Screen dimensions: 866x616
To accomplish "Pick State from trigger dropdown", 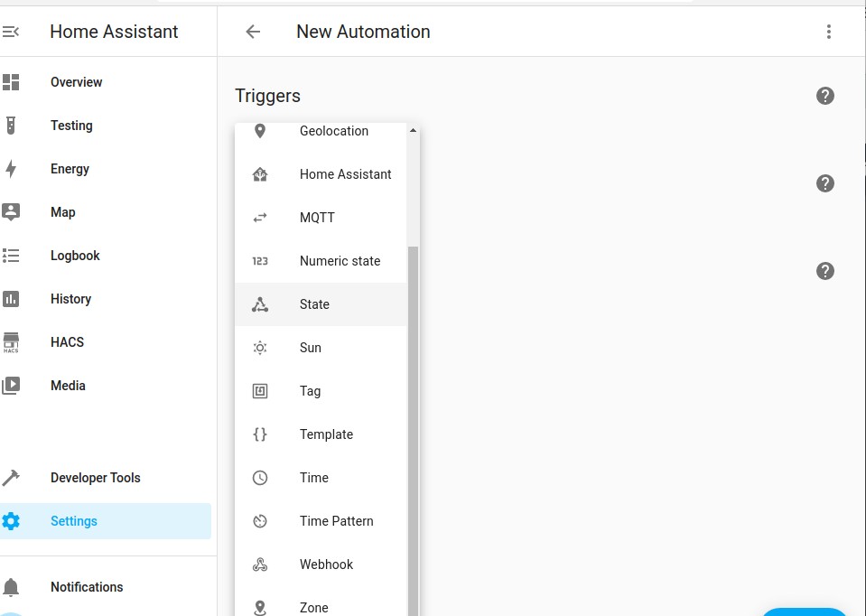I will 321,304.
